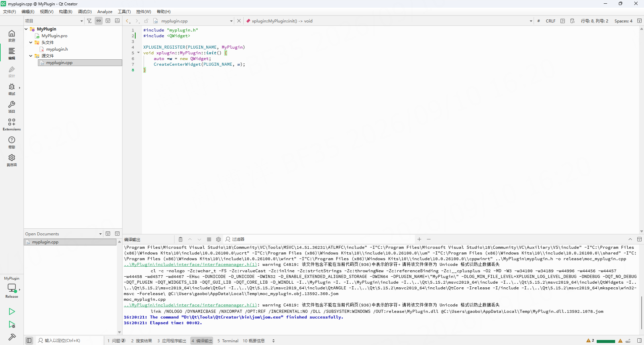Clear the compile output with trash icon
This screenshot has width=644, height=345.
[181, 239]
